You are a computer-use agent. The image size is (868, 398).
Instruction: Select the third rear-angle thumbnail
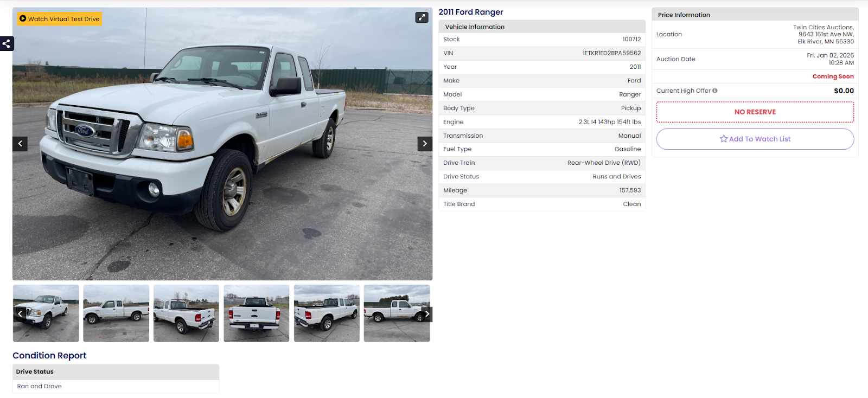[186, 313]
